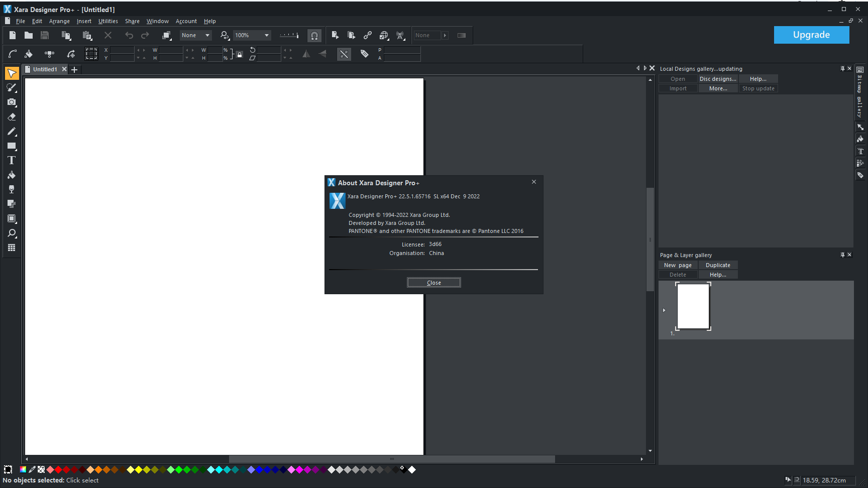Select the cyan color swatch
The height and width of the screenshot is (488, 868).
(x=219, y=469)
